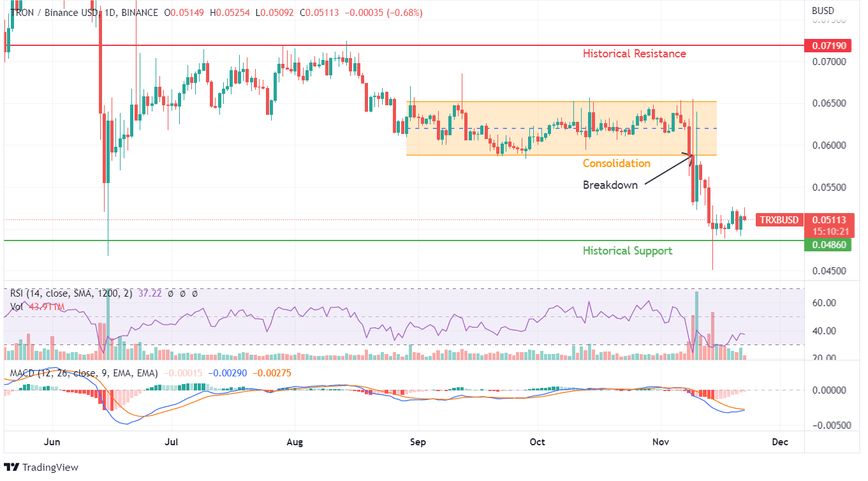Click the Oct label on time axis
This screenshot has height=481, width=868.
pos(537,441)
